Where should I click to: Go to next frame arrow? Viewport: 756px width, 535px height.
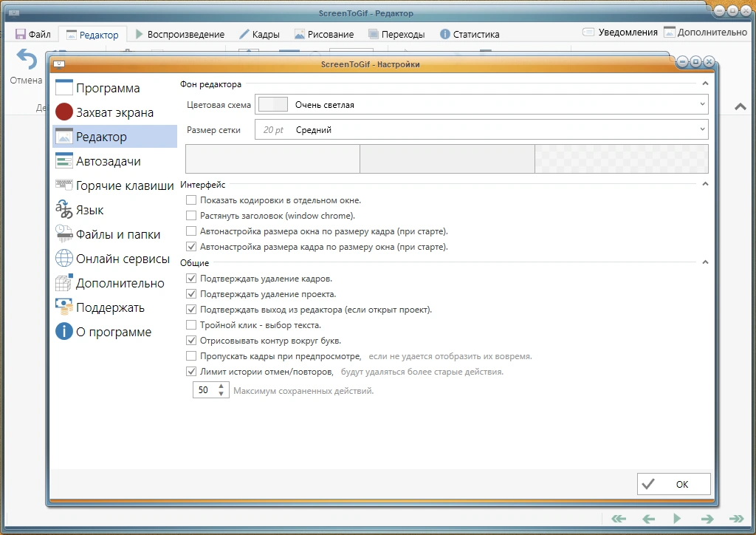707,519
